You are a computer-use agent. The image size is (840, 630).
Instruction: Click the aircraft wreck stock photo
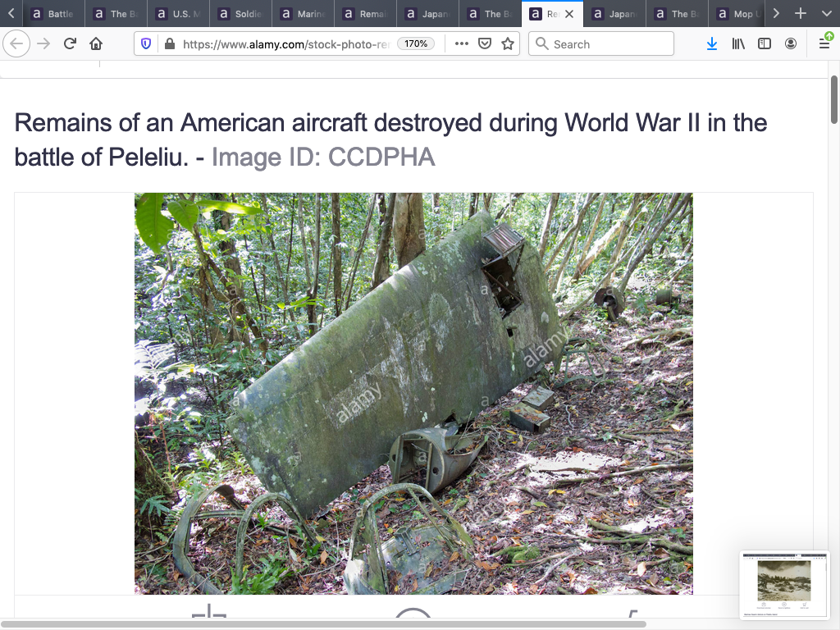[x=413, y=393]
